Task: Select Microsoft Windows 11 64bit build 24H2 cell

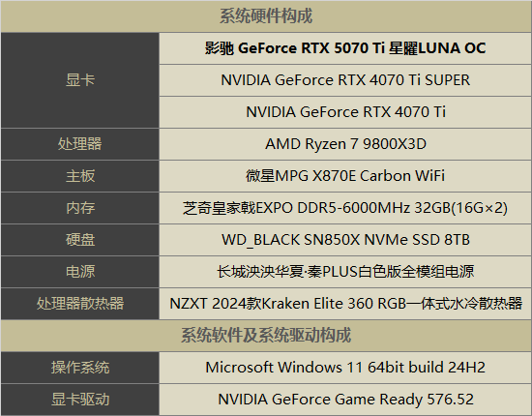Action: (345, 368)
